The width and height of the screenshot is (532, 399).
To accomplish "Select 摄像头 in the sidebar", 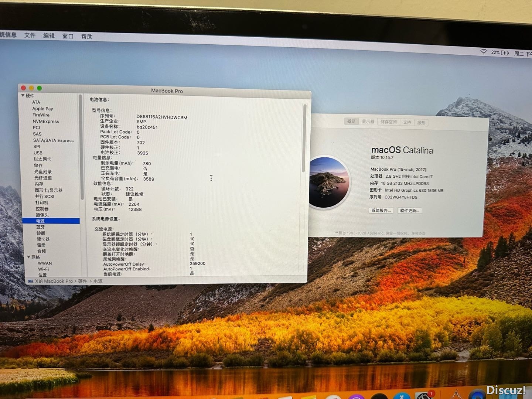I will click(x=42, y=215).
